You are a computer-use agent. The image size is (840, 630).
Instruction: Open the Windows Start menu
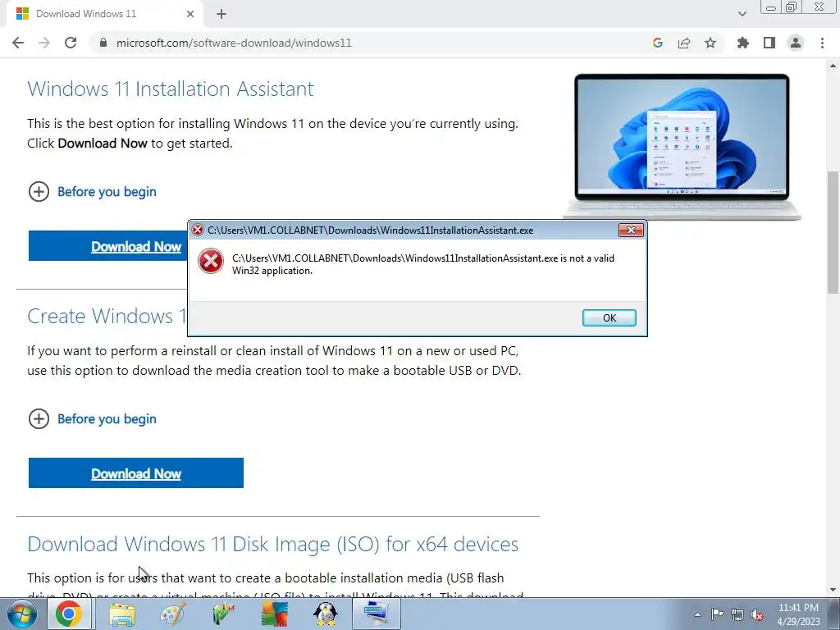[x=21, y=614]
